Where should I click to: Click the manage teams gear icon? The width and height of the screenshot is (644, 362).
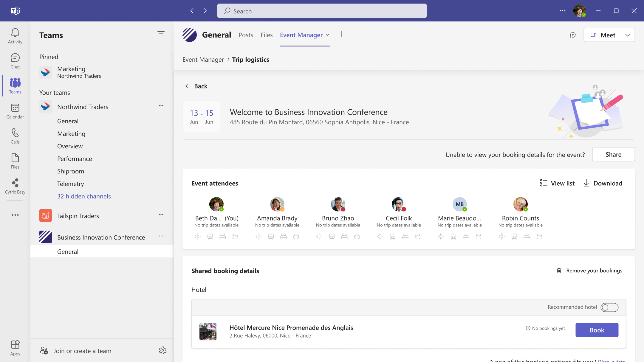pyautogui.click(x=162, y=350)
